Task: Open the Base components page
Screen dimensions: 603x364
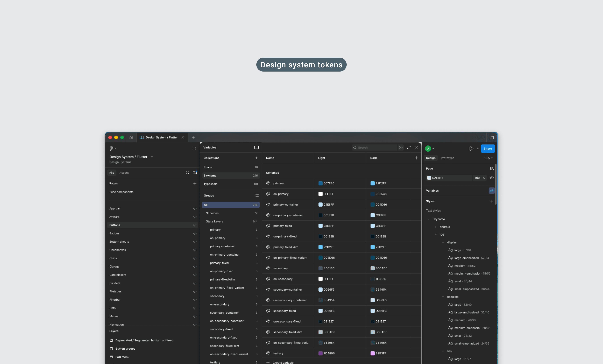Action: [x=121, y=192]
